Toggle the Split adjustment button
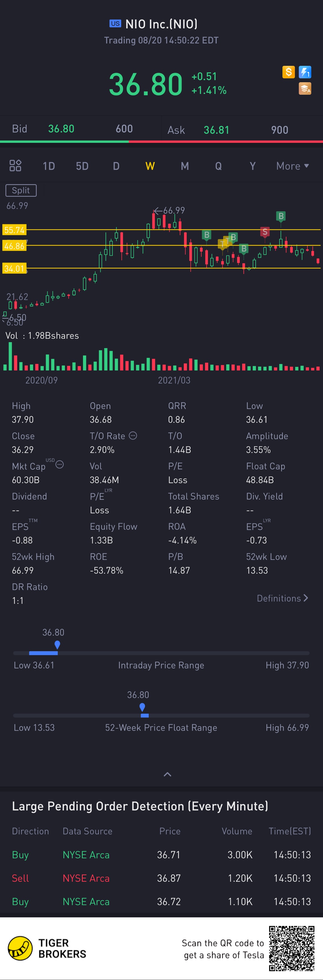 tap(21, 190)
